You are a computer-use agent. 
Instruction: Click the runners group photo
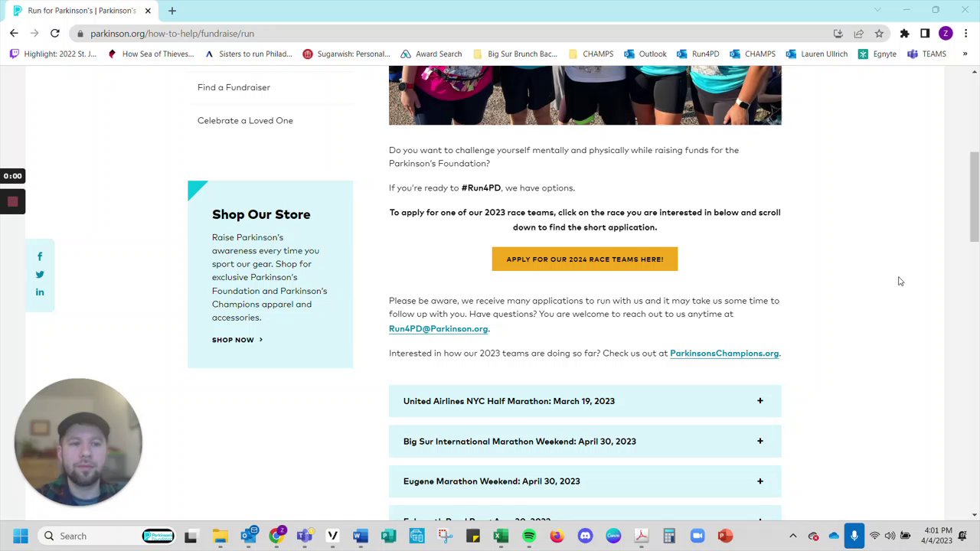click(x=585, y=95)
